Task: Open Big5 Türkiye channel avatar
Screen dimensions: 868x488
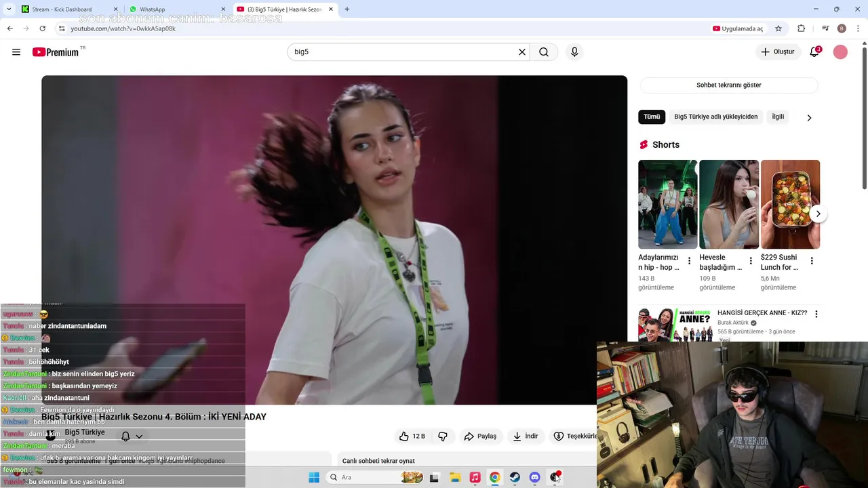Action: coord(50,436)
